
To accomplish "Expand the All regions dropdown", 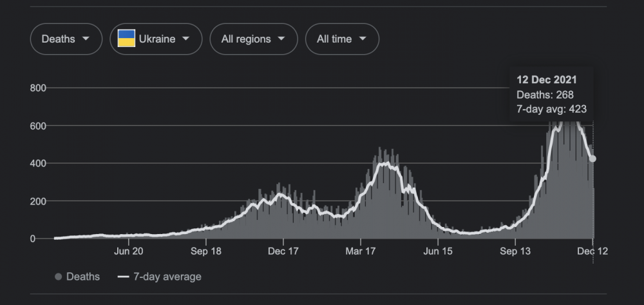I will (x=253, y=39).
